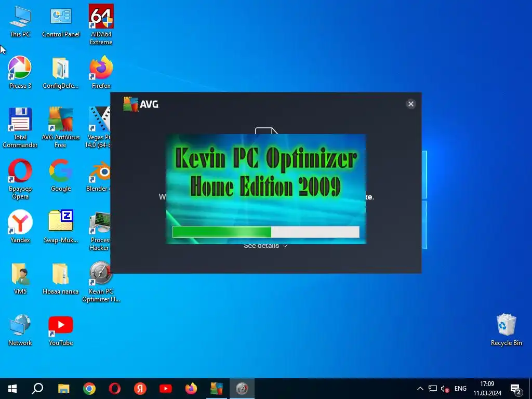Open Recycle Bin on desktop
The width and height of the screenshot is (532, 399).
[x=506, y=330]
